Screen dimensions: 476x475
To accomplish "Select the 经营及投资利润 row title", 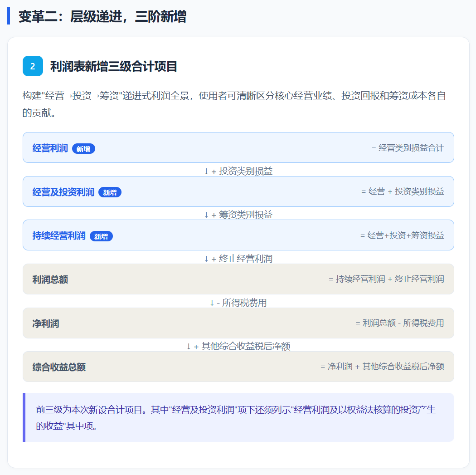I will point(63,192).
